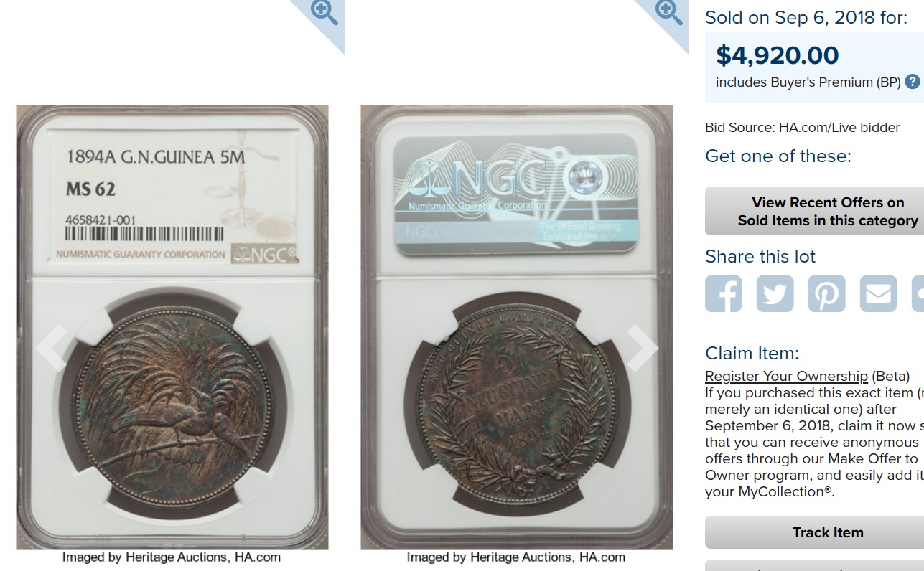Open the reverse slab NGC coin photo

click(517, 327)
